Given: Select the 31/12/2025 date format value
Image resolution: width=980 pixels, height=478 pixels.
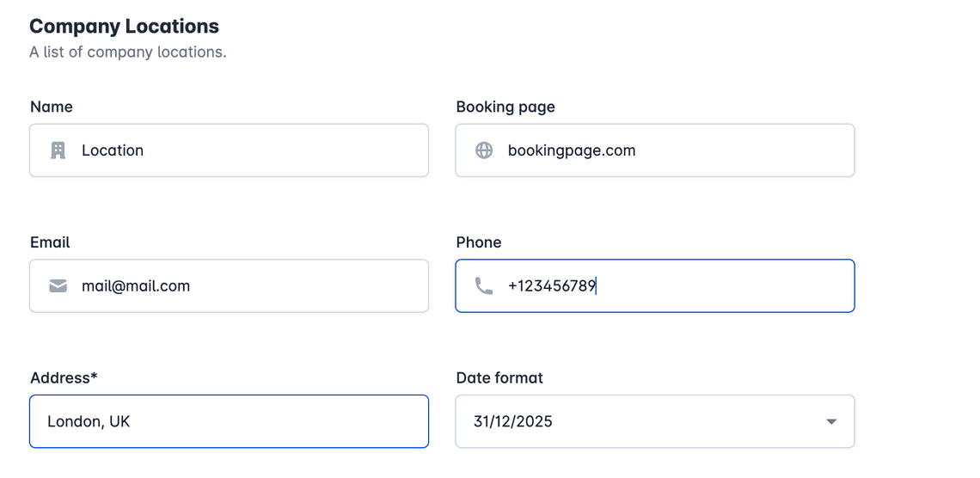Looking at the screenshot, I should click(x=513, y=422).
